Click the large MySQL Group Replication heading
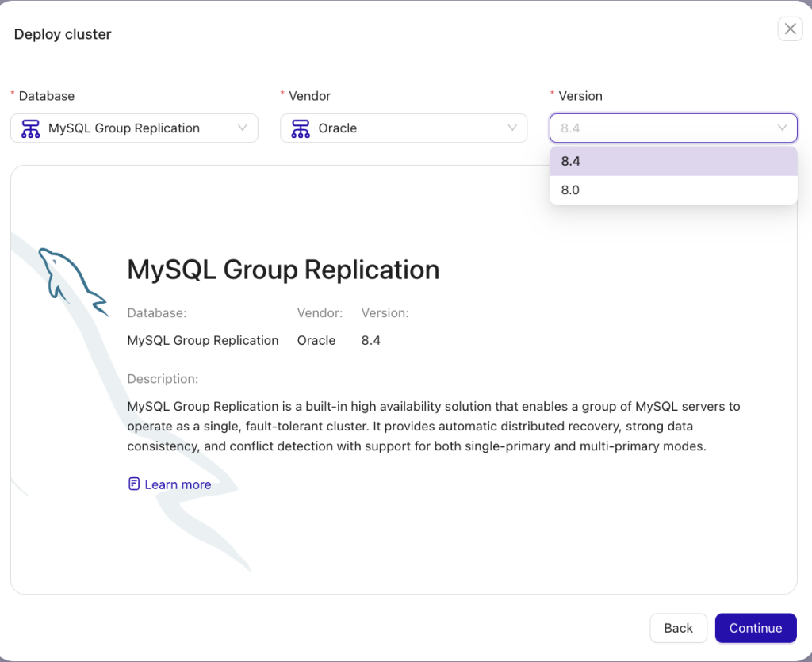 (x=283, y=270)
